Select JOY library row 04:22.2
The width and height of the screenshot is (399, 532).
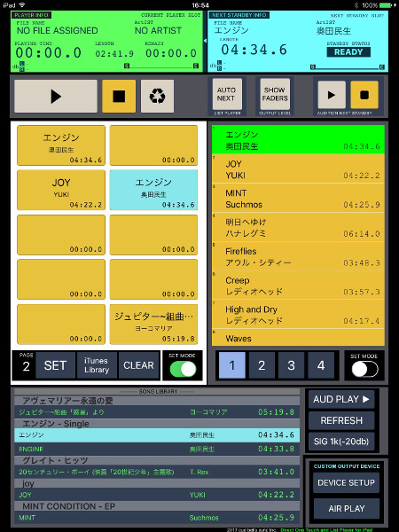(x=157, y=495)
